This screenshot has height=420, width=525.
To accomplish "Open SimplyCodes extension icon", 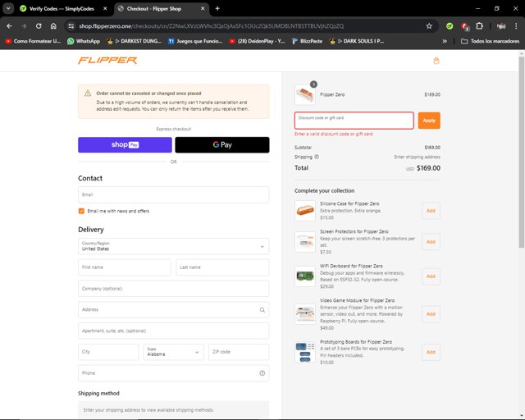I will coord(450,25).
